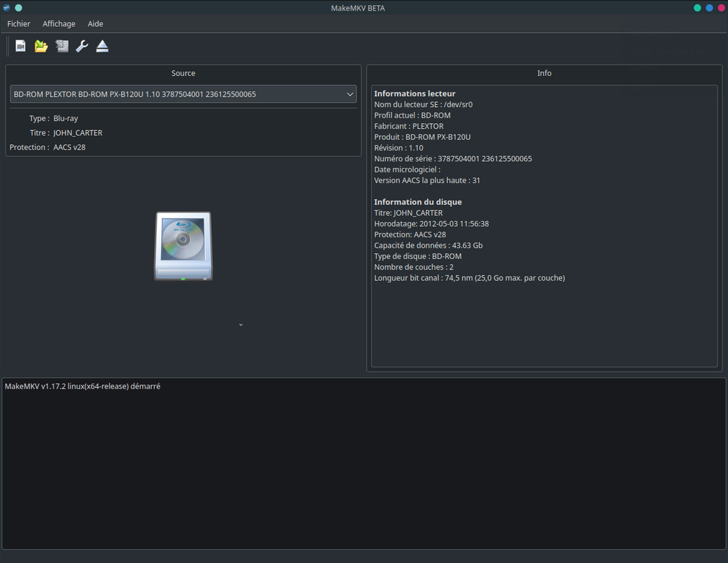728x563 pixels.
Task: Open the Fichier menu
Action: click(18, 24)
